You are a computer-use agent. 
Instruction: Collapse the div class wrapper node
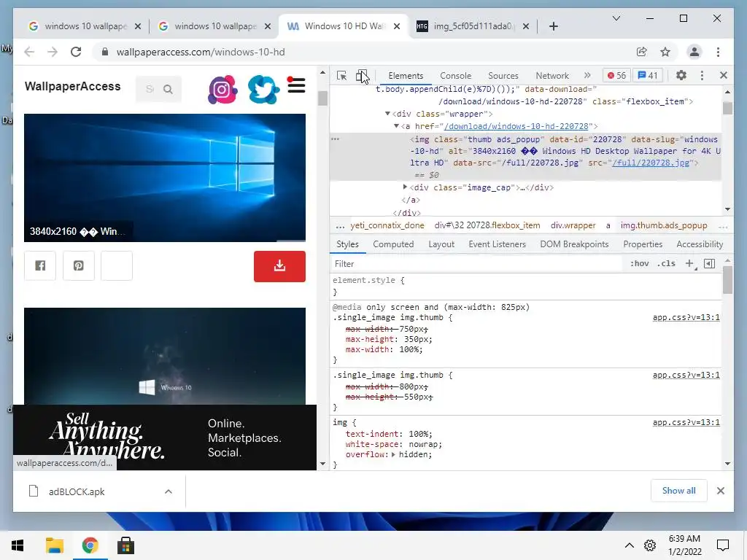[x=387, y=114]
